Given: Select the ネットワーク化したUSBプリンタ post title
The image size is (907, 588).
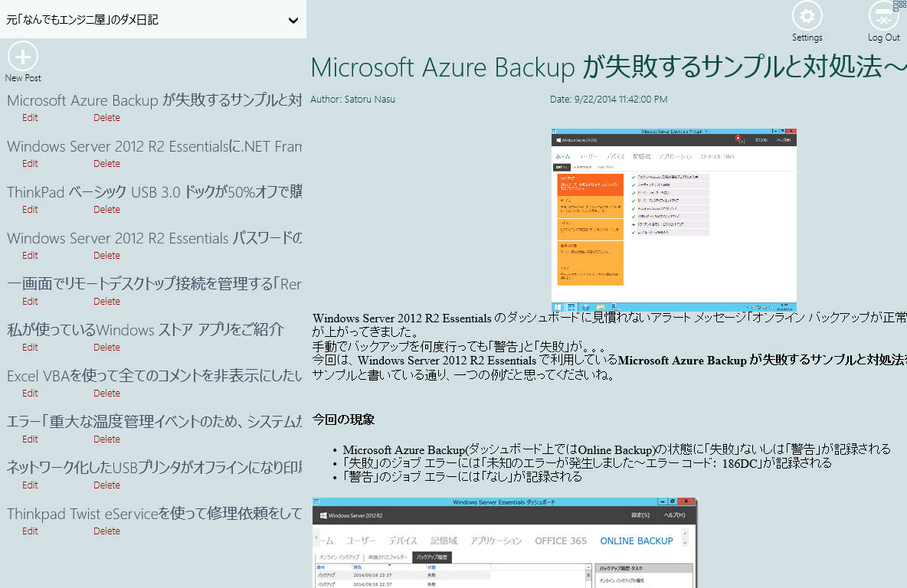Looking at the screenshot, I should [155, 468].
